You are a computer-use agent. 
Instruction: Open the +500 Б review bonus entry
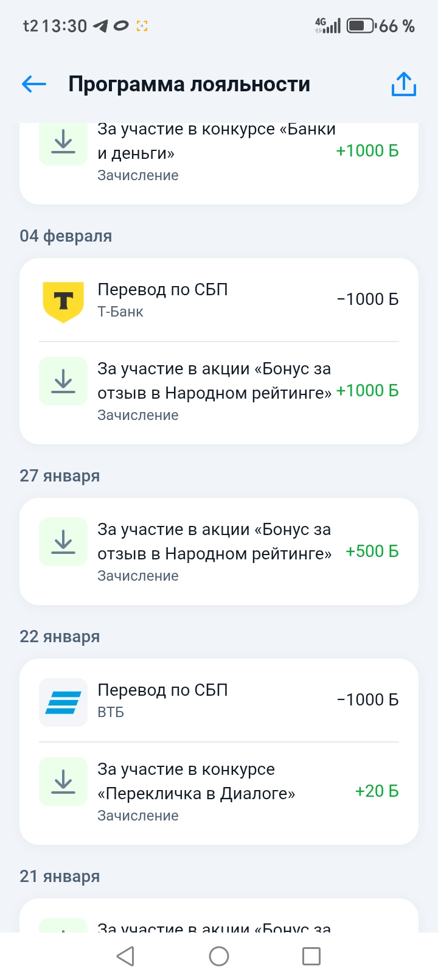[x=219, y=551]
